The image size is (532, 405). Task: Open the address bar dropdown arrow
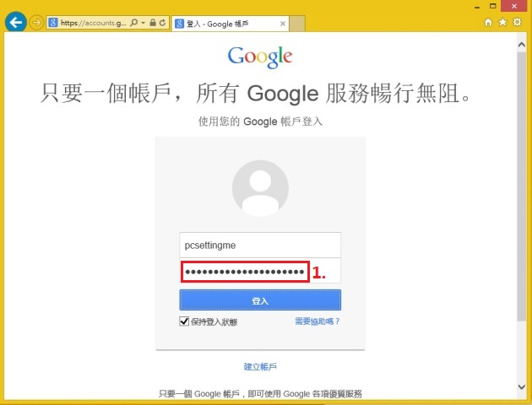[144, 23]
